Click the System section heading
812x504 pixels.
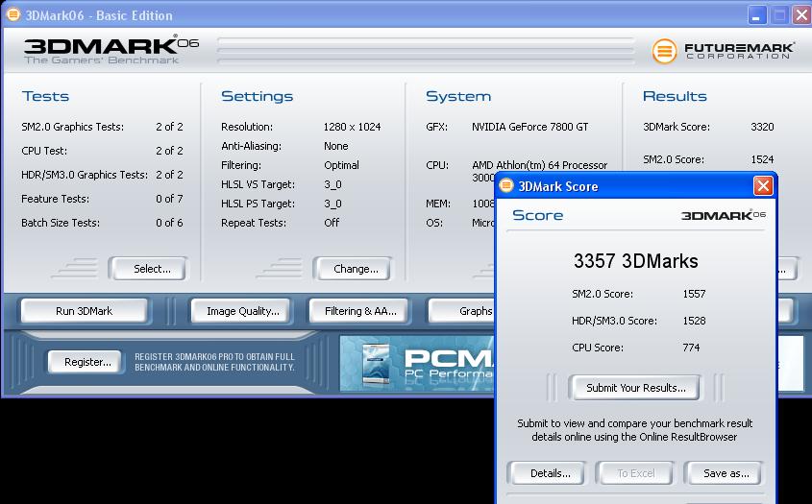coord(458,96)
